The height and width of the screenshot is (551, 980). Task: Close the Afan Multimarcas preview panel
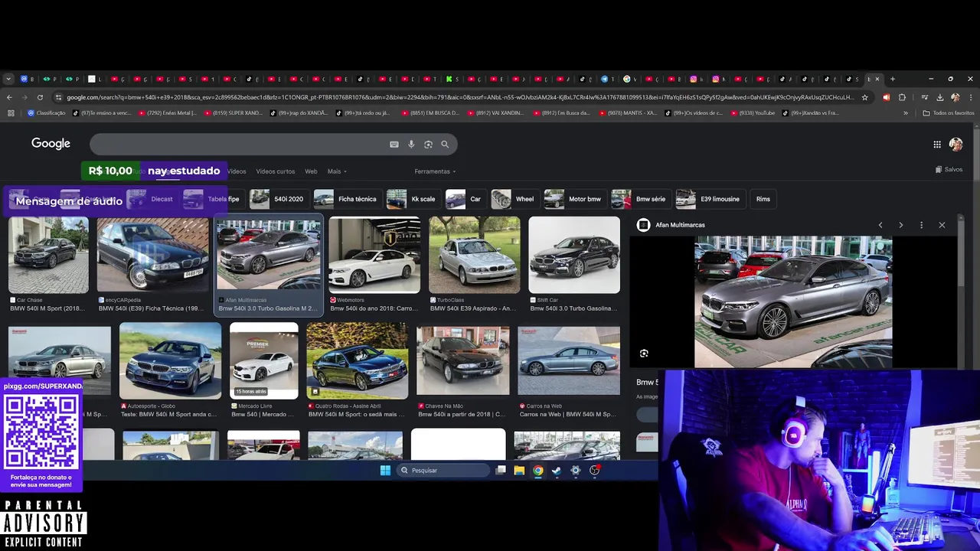(942, 225)
